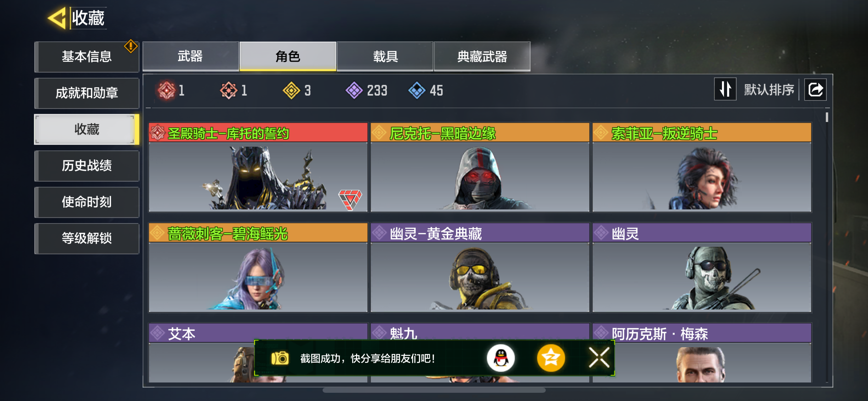Image resolution: width=868 pixels, height=401 pixels.
Task: Toggle the orange-red legendary rarity filter
Action: click(229, 90)
